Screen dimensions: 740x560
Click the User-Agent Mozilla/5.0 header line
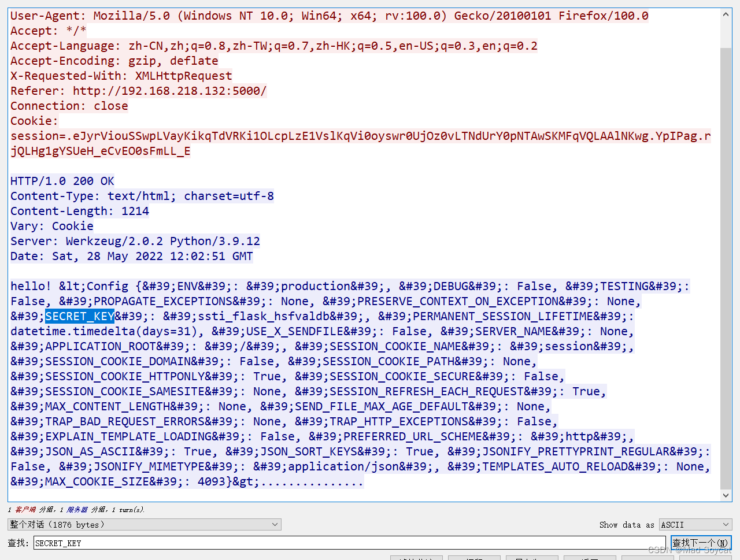coord(330,16)
